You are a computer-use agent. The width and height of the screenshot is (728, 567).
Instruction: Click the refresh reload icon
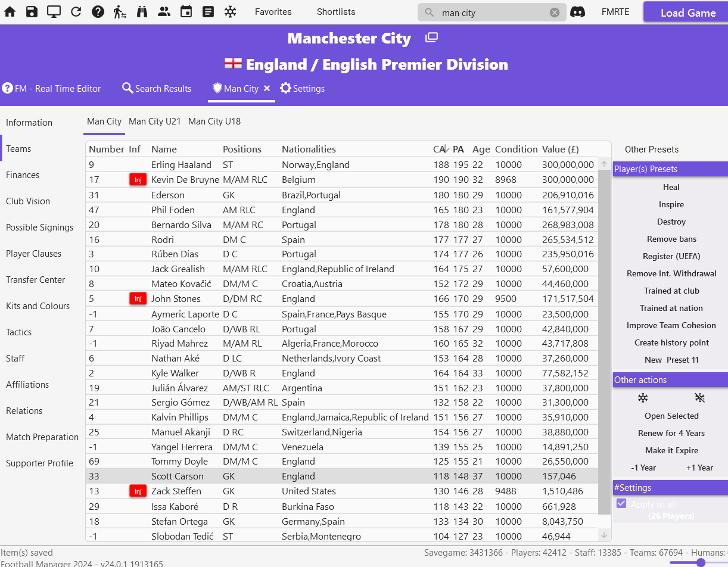[76, 12]
